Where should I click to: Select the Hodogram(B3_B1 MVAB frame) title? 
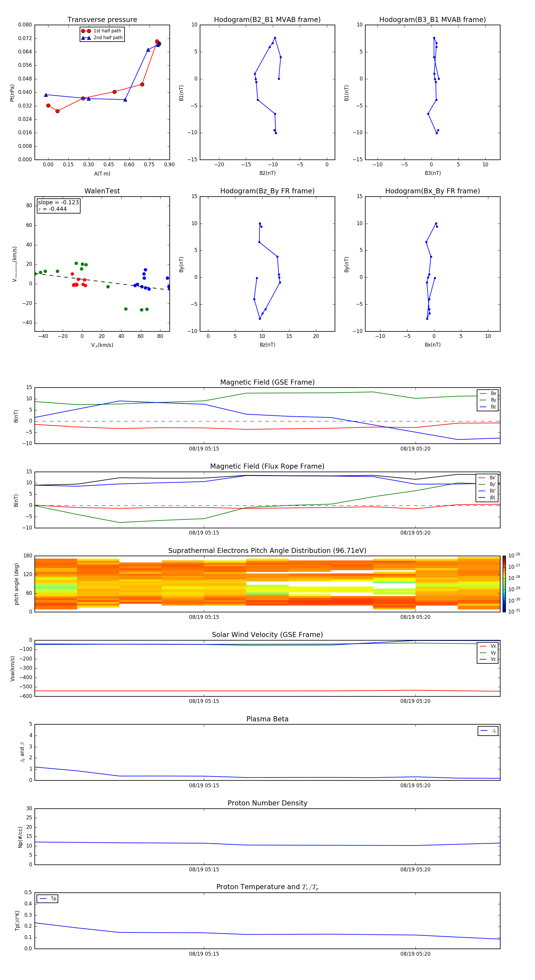[x=432, y=20]
